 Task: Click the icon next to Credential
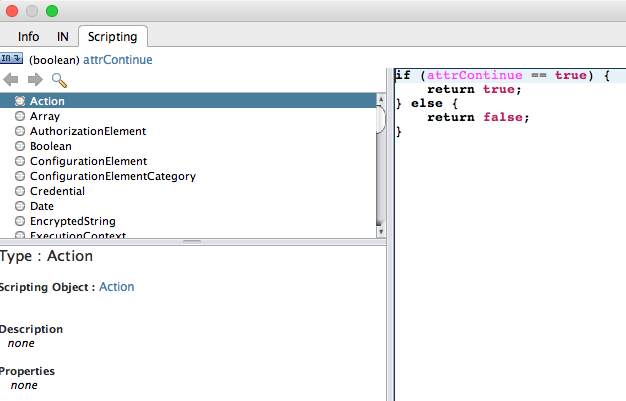point(20,191)
